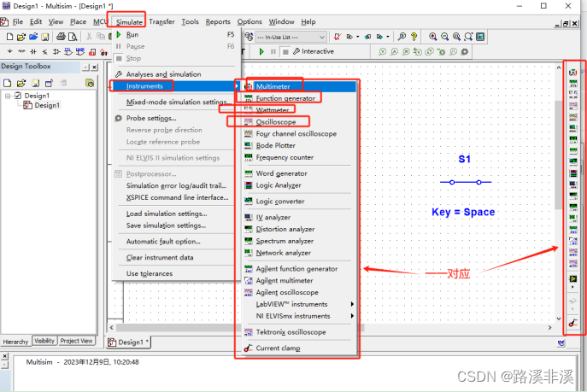587x392 pixels.
Task: Open the Options menu
Action: (249, 21)
